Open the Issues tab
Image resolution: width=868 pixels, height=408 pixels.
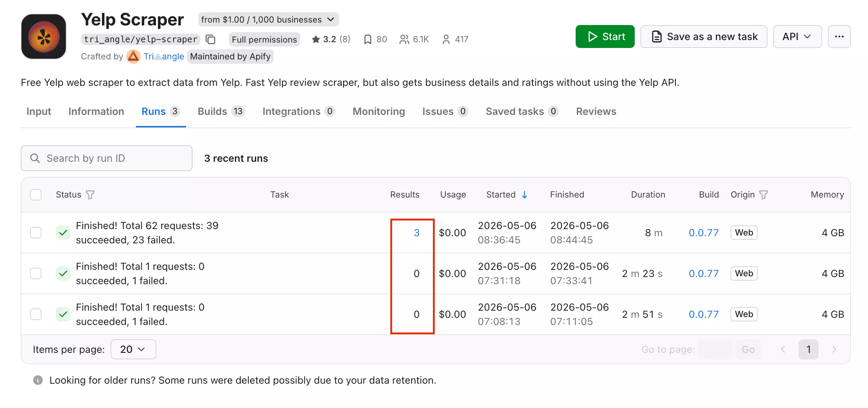[445, 112]
